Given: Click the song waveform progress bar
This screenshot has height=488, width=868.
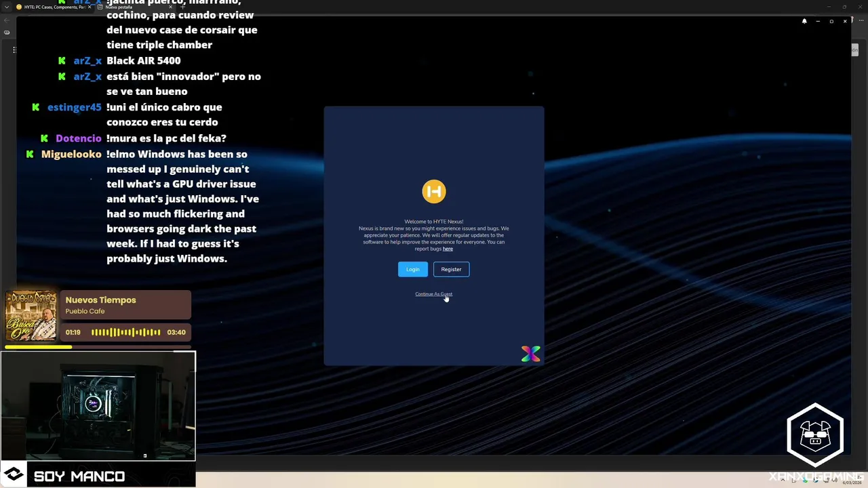Looking at the screenshot, I should (x=126, y=332).
